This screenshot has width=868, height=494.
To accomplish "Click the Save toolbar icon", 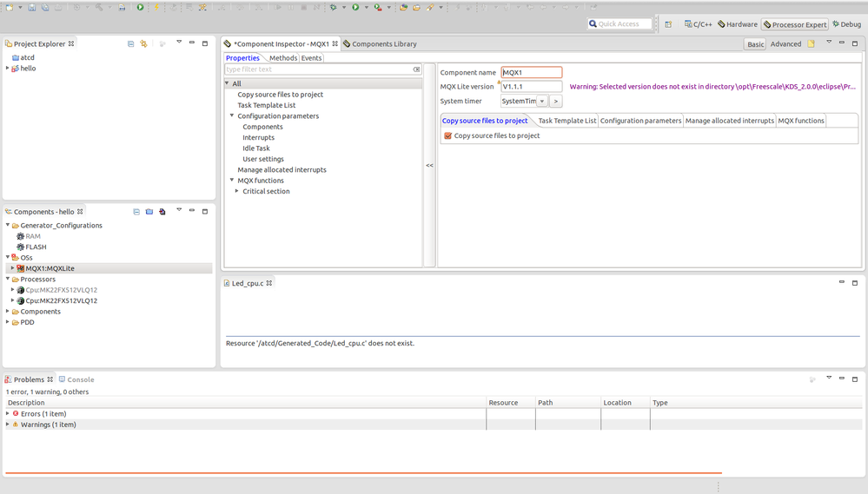I will (32, 7).
